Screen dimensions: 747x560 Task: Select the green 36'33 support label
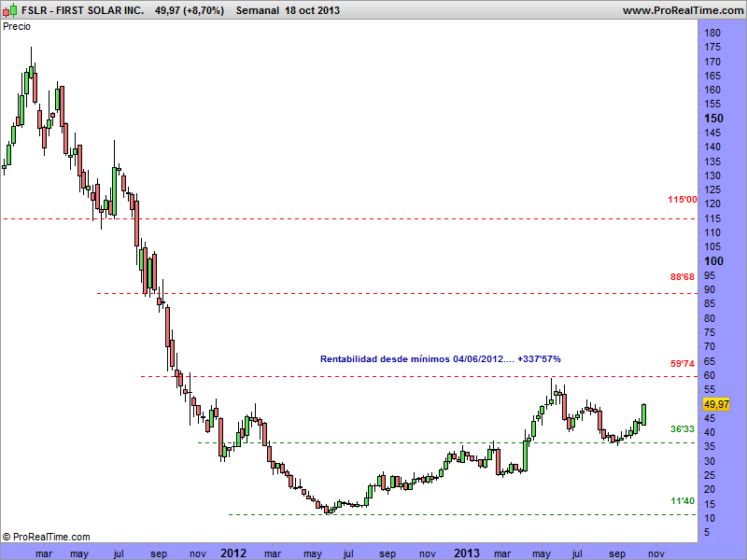point(683,429)
